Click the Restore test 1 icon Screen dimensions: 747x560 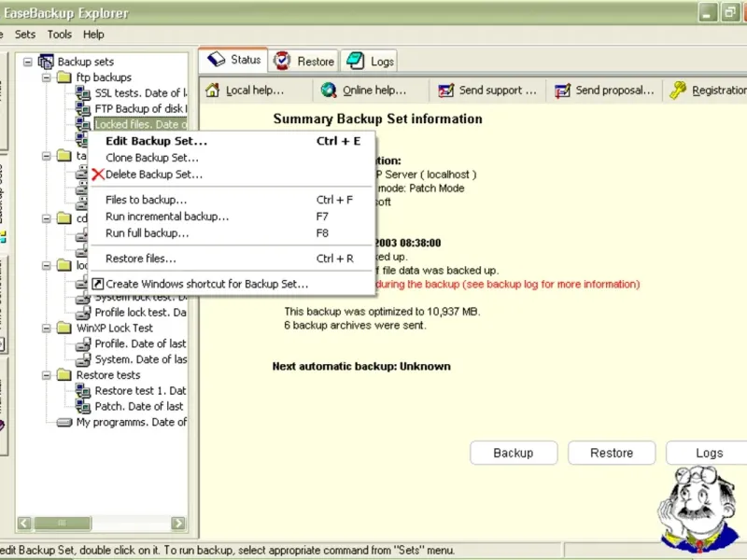pos(83,390)
